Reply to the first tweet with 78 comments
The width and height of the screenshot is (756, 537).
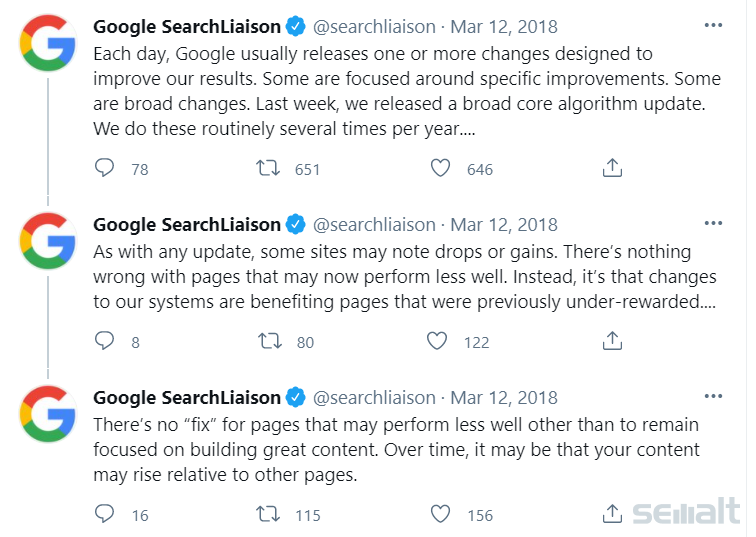click(104, 168)
